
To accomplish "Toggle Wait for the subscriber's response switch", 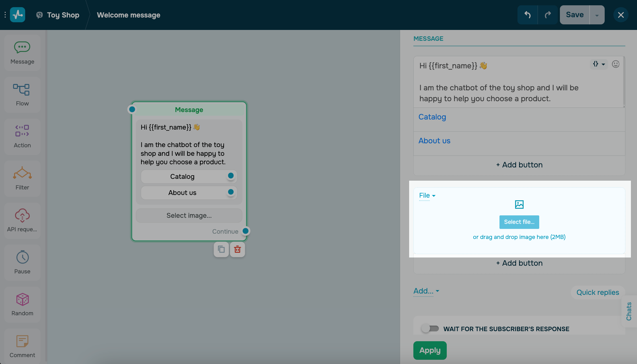I will (430, 329).
